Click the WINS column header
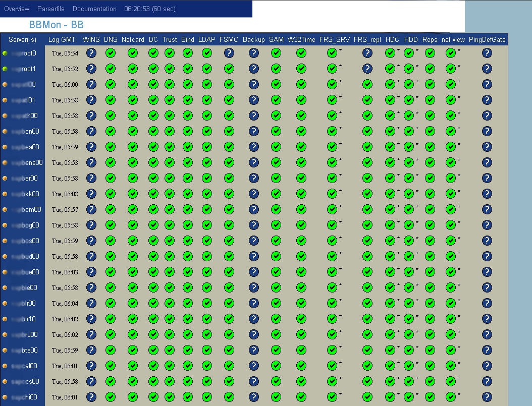The width and height of the screenshot is (532, 406). click(91, 40)
